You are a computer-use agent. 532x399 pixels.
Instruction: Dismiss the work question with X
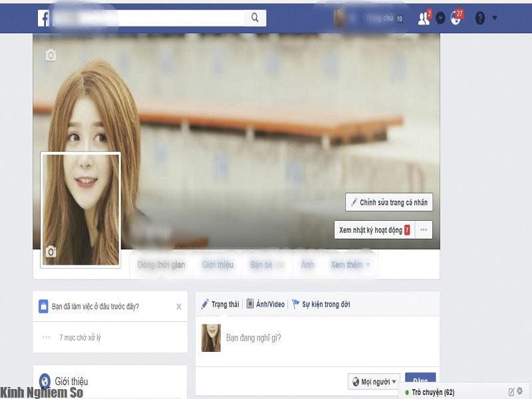tap(179, 307)
